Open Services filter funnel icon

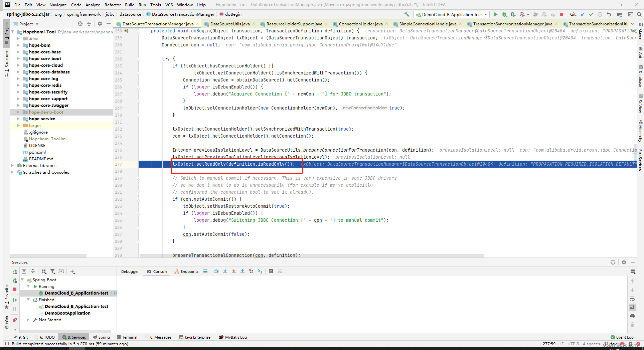pos(53,272)
